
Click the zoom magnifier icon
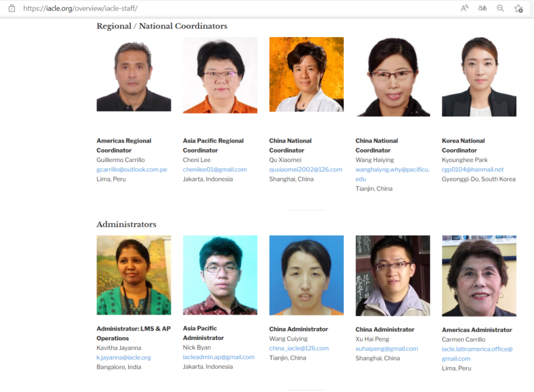[500, 8]
